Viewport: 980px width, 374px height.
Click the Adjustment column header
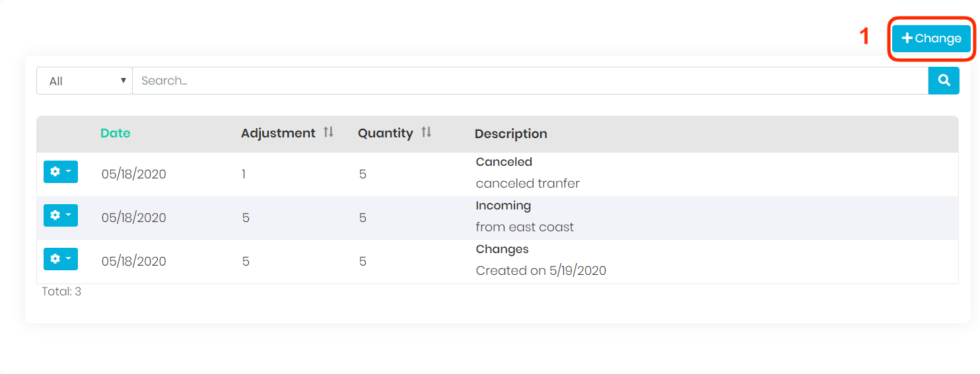coord(278,133)
